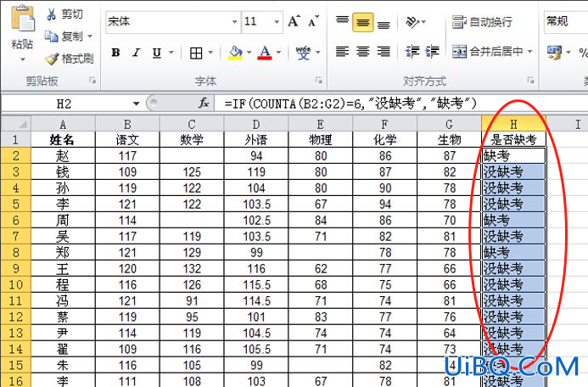The height and width of the screenshot is (387, 588).
Task: Click the empty cell C2 for 赵
Action: click(192, 155)
